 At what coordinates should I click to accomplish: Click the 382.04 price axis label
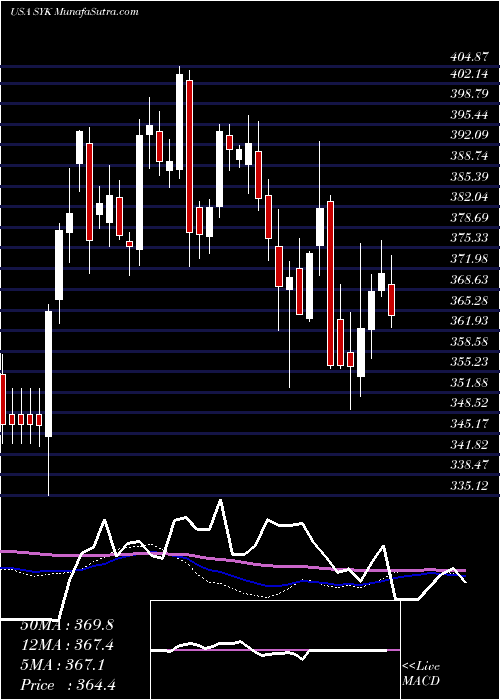[469, 197]
